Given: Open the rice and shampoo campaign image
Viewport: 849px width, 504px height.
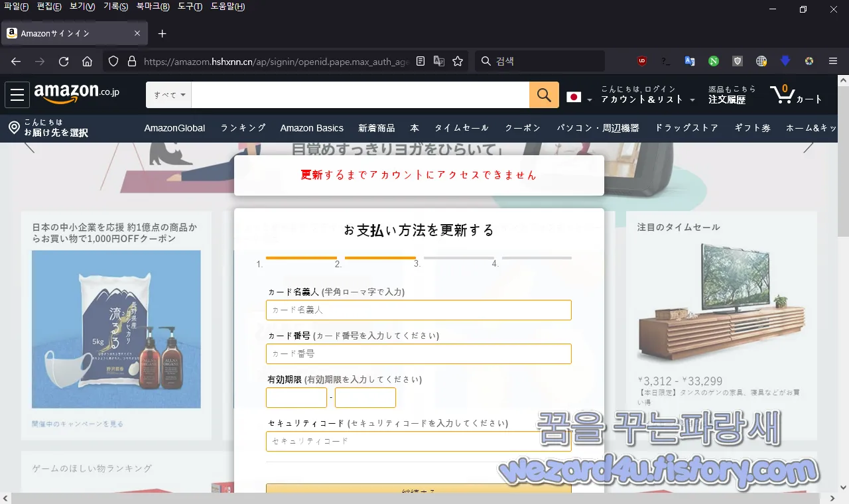Looking at the screenshot, I should (x=116, y=329).
